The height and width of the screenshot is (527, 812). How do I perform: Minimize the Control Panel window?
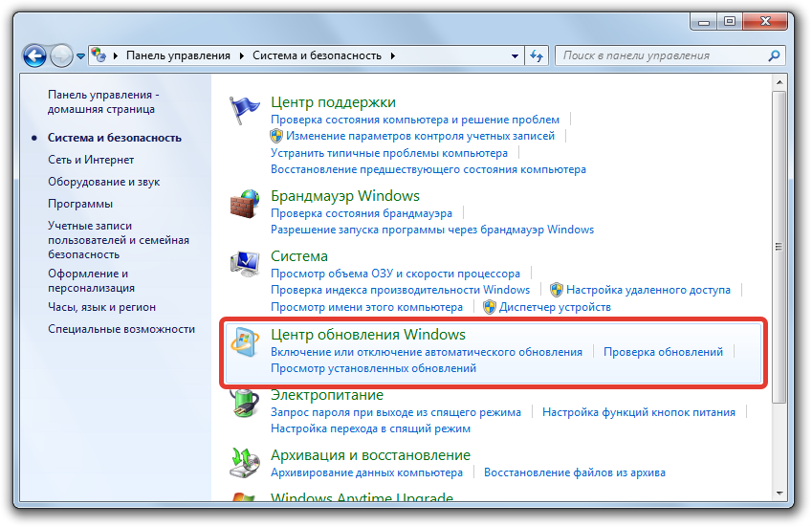coord(704,22)
